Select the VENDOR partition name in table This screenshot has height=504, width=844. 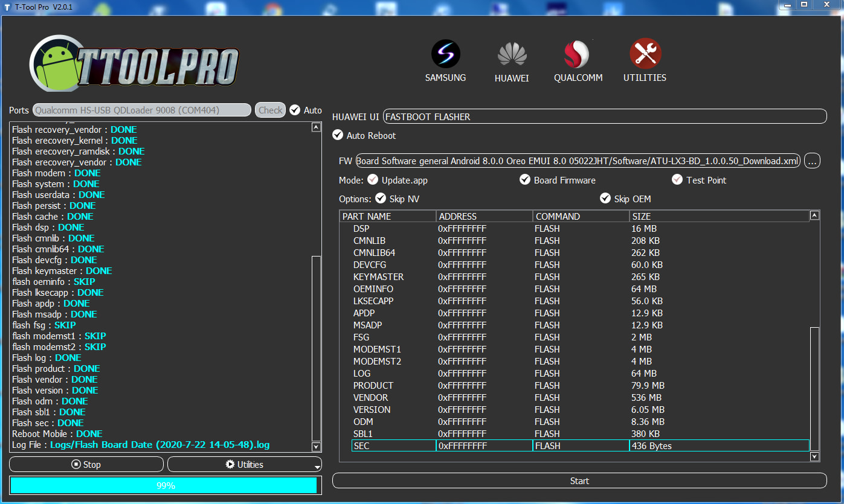(x=371, y=398)
